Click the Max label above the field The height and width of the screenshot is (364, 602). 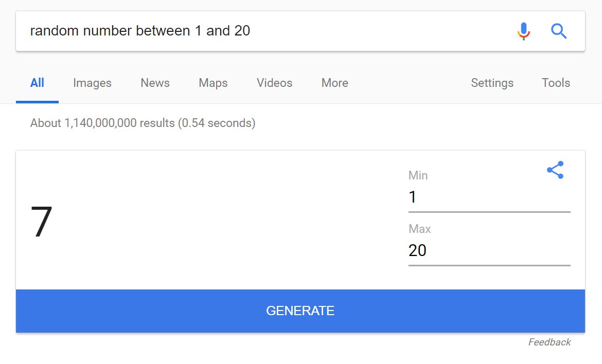point(419,229)
